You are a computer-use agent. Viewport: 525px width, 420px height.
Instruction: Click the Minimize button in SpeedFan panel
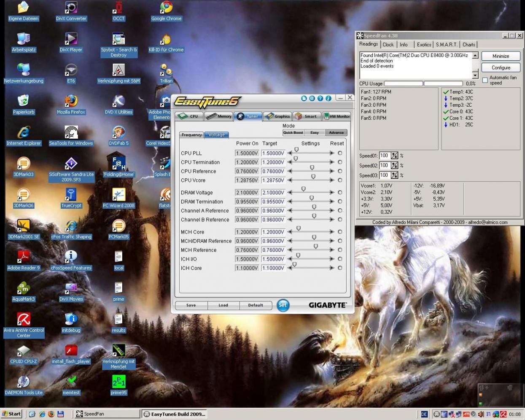[x=501, y=56]
